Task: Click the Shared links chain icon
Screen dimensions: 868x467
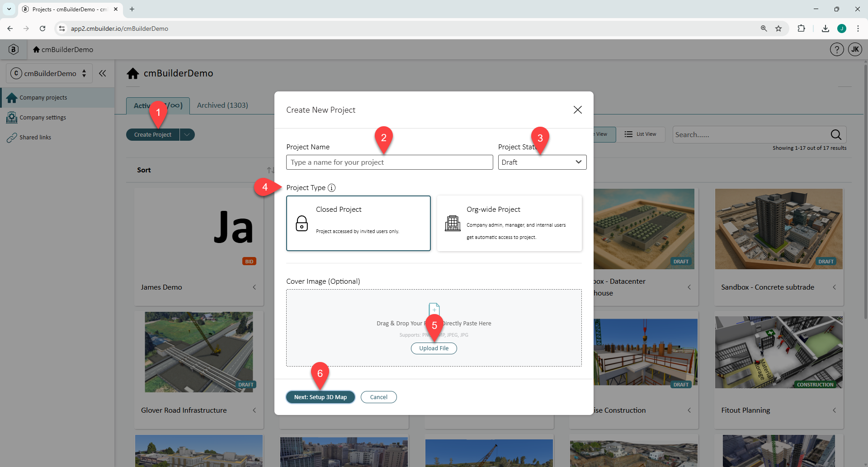Action: [x=11, y=138]
